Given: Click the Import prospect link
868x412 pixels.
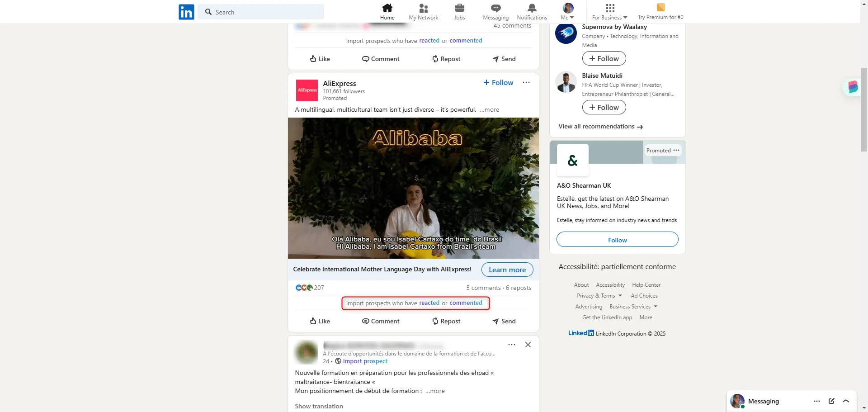Looking at the screenshot, I should [365, 361].
